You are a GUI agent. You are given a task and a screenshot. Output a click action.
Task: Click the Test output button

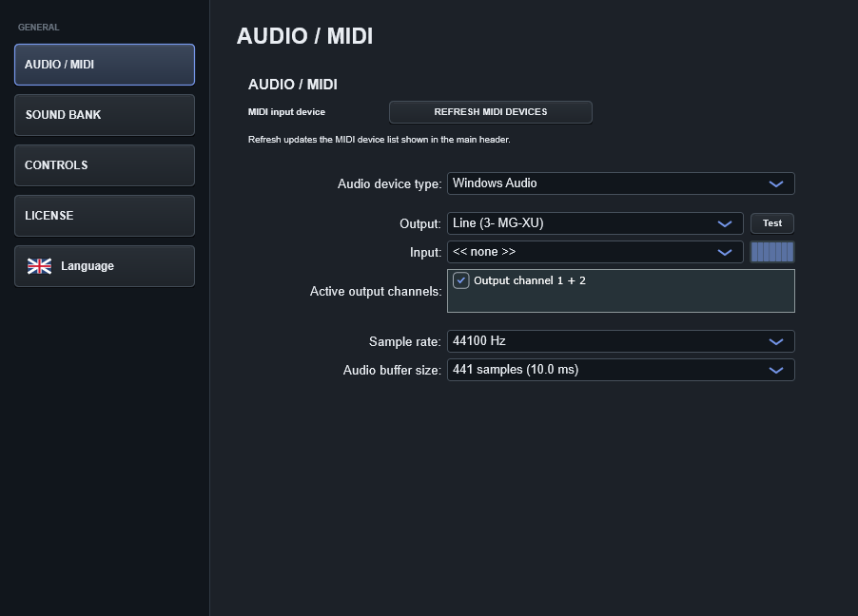coord(772,223)
